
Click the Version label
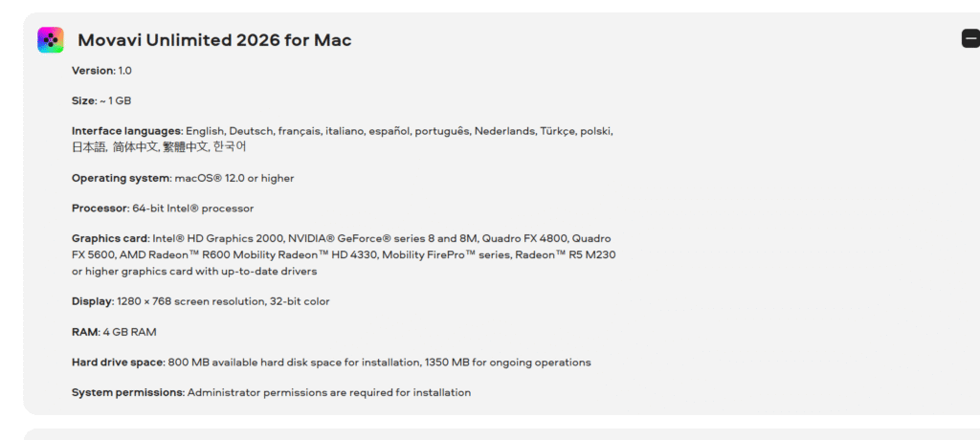click(x=93, y=71)
